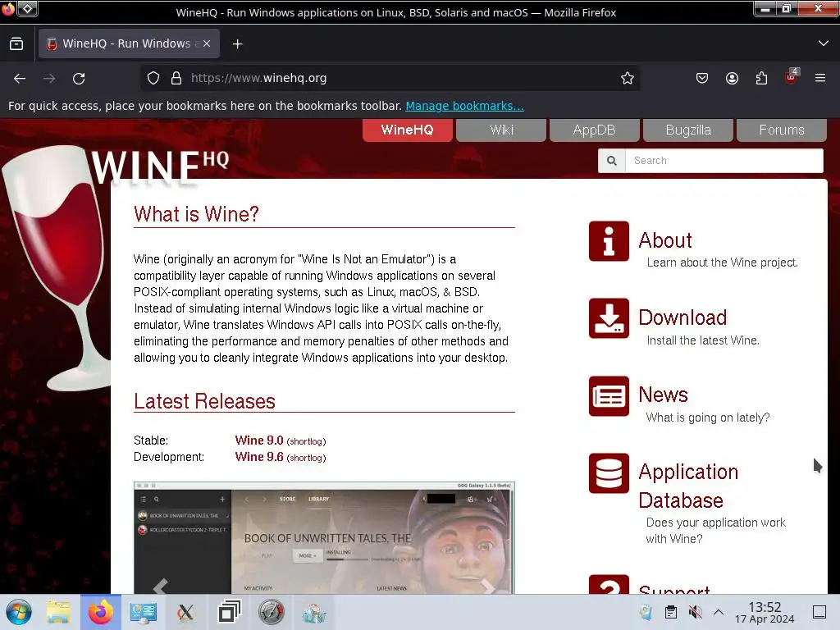Go back with the browser back arrow
Image resolution: width=840 pixels, height=630 pixels.
(20, 78)
